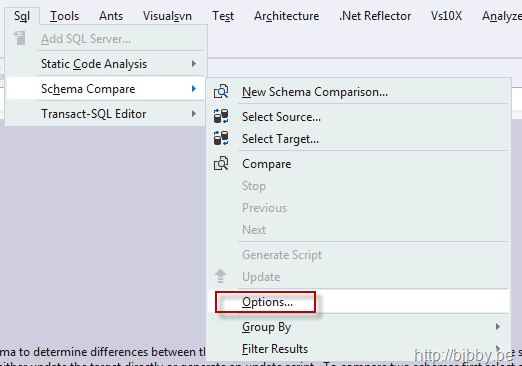Screen dimensions: 522x366
Task: Open the .Net Reflector menu
Action: tap(375, 16)
